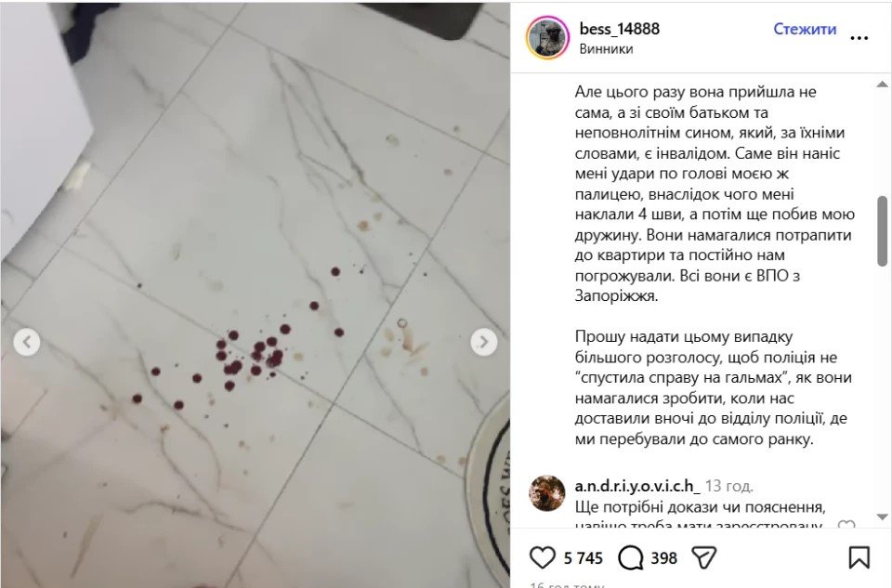Image resolution: width=892 pixels, height=588 pixels.
Task: Click the blood-stained floor photo
Action: (x=255, y=295)
